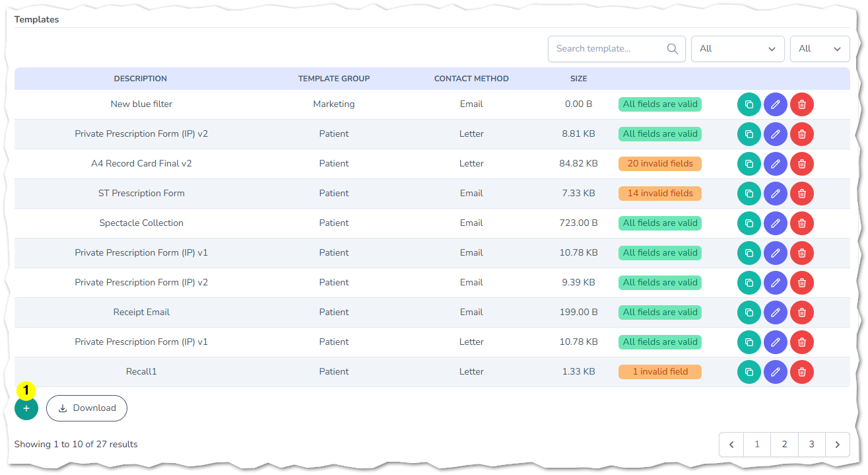Delete the Receipt Email template

(802, 312)
